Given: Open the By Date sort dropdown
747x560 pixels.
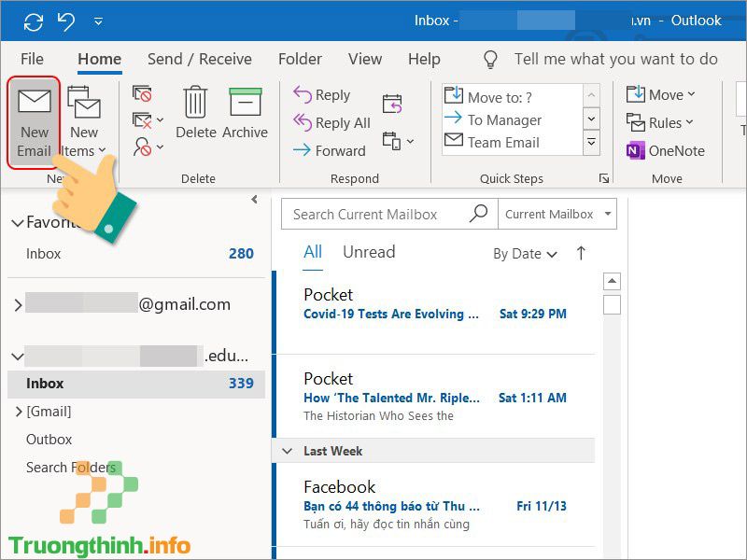Looking at the screenshot, I should [525, 254].
